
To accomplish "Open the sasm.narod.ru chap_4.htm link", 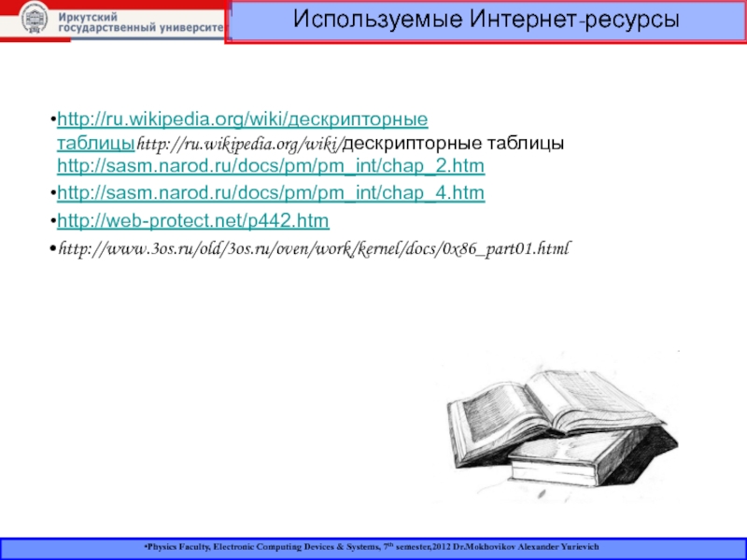I will [x=271, y=193].
